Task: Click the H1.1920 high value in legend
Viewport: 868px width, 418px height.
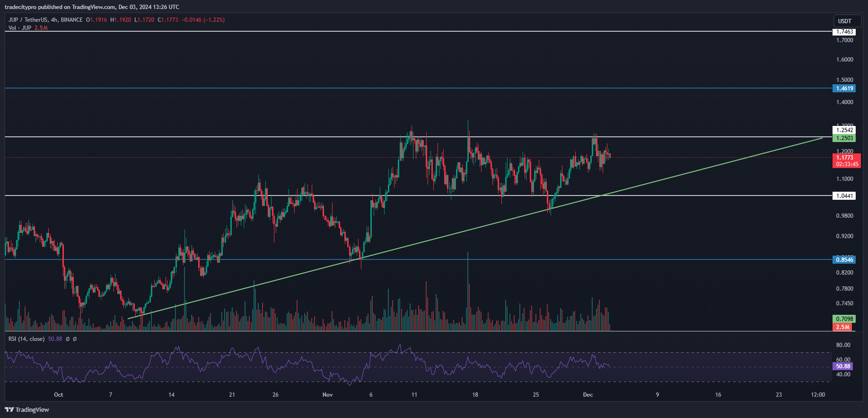Action: click(x=121, y=20)
